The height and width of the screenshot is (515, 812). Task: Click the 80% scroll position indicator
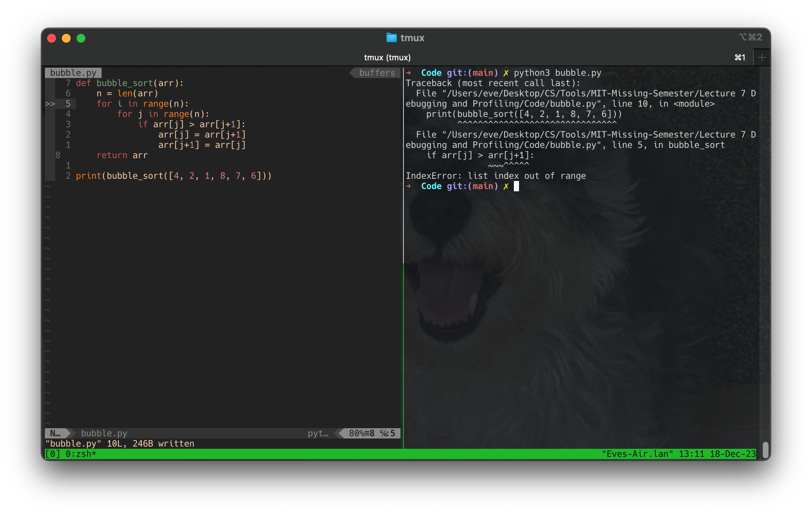[x=357, y=433]
